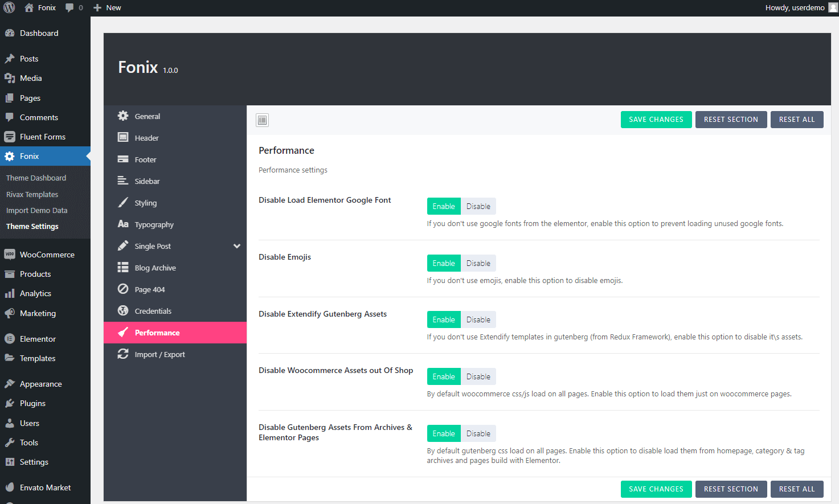This screenshot has height=504, width=839.
Task: Click the Typography Aa icon
Action: pos(123,224)
